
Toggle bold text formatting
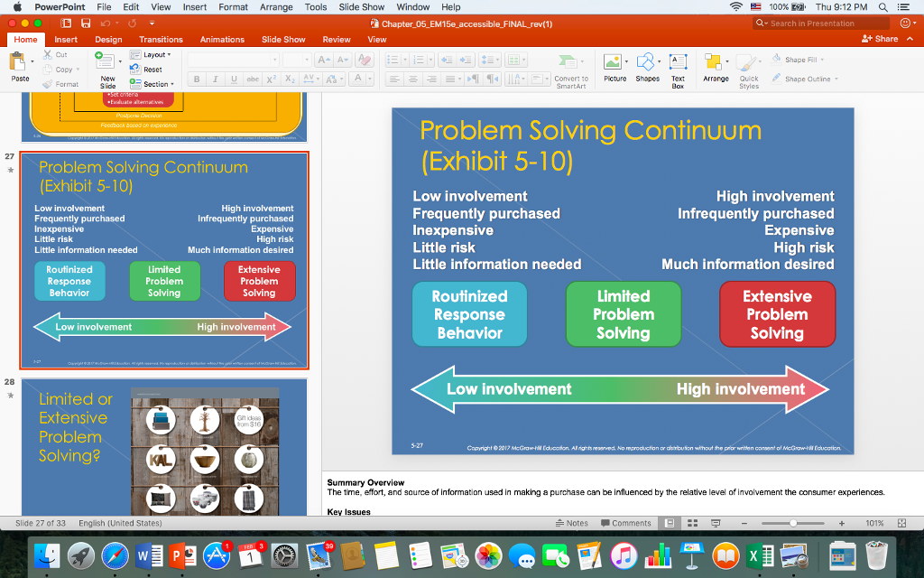click(x=196, y=79)
